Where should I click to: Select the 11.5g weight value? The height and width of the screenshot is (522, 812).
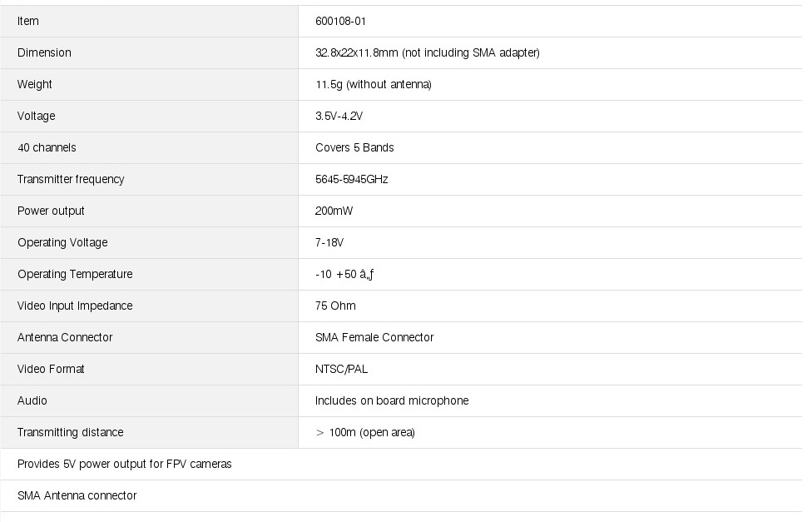(373, 84)
